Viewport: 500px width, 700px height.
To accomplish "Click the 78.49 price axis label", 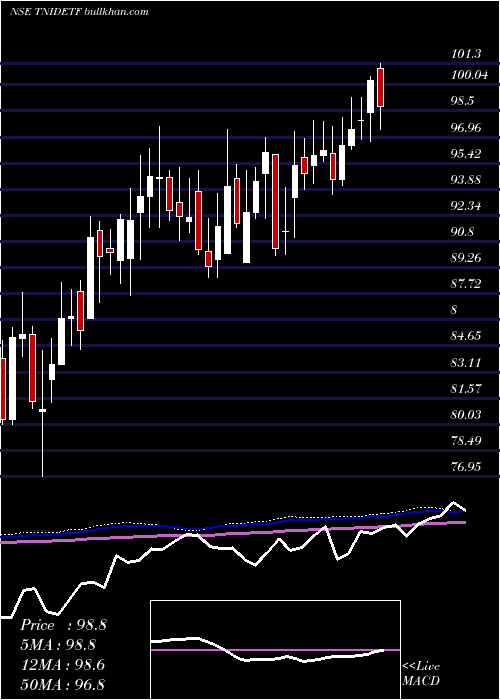I will click(467, 440).
